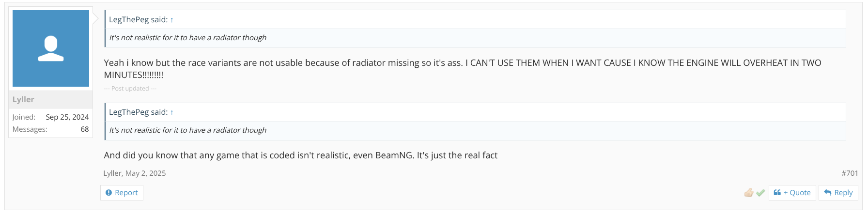This screenshot has width=868, height=215.
Task: Click the first "LegThePeg said:" quote header
Action: [x=138, y=20]
